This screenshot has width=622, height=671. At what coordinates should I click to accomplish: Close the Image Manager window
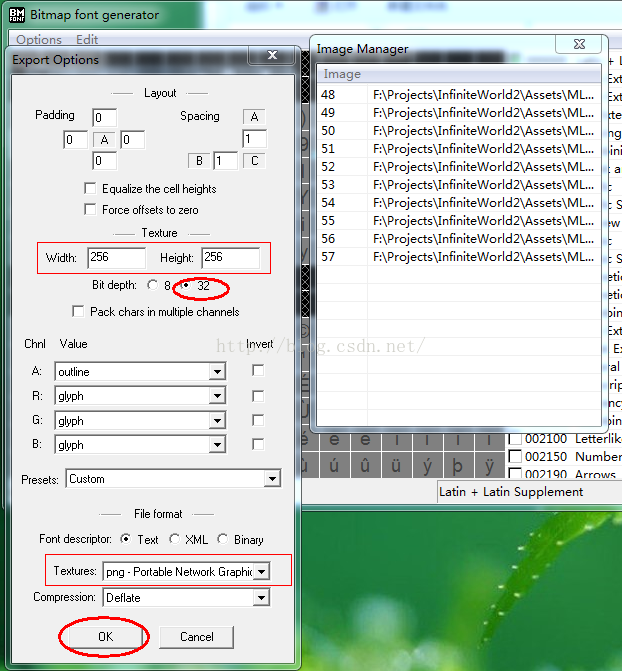[x=579, y=44]
